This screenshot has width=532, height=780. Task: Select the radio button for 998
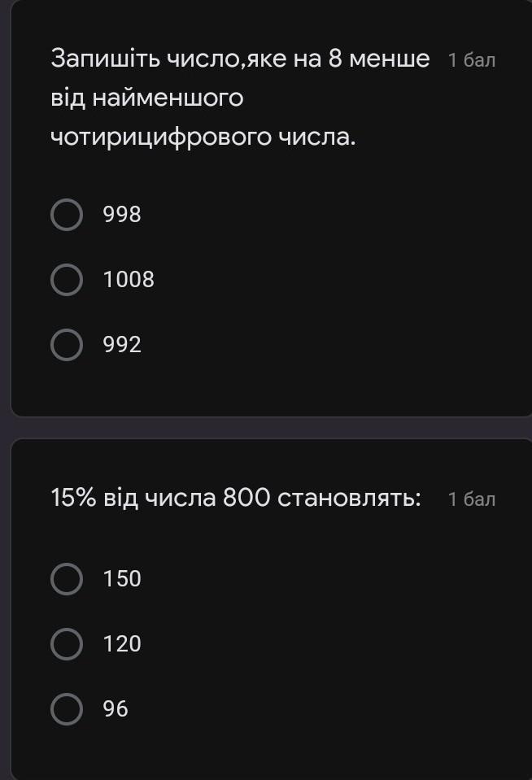tap(67, 216)
